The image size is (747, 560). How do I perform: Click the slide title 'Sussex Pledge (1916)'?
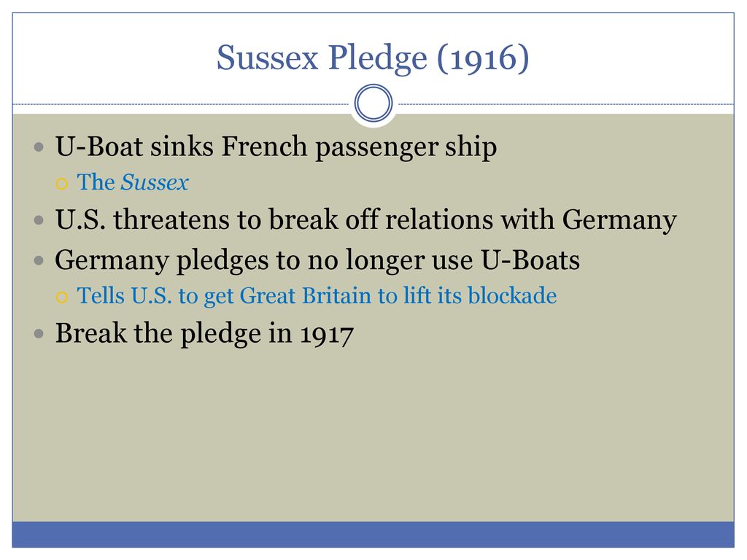tap(373, 58)
